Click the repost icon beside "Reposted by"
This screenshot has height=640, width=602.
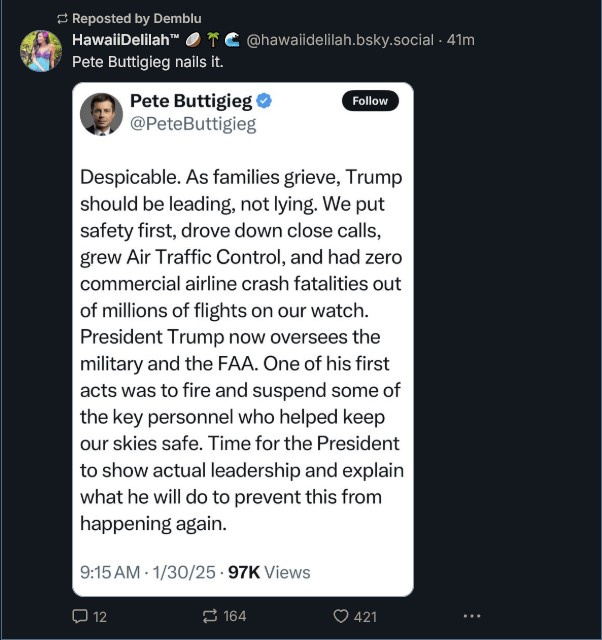[x=62, y=18]
